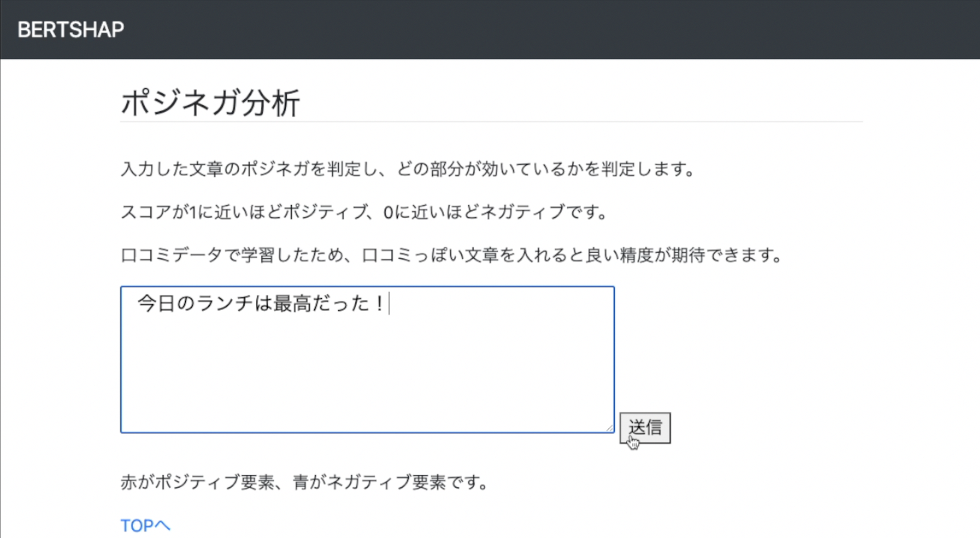Click the 口コミデータ description paragraph

451,254
